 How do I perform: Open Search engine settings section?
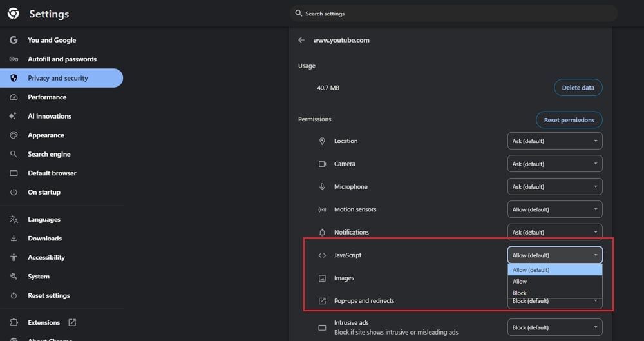(x=49, y=154)
